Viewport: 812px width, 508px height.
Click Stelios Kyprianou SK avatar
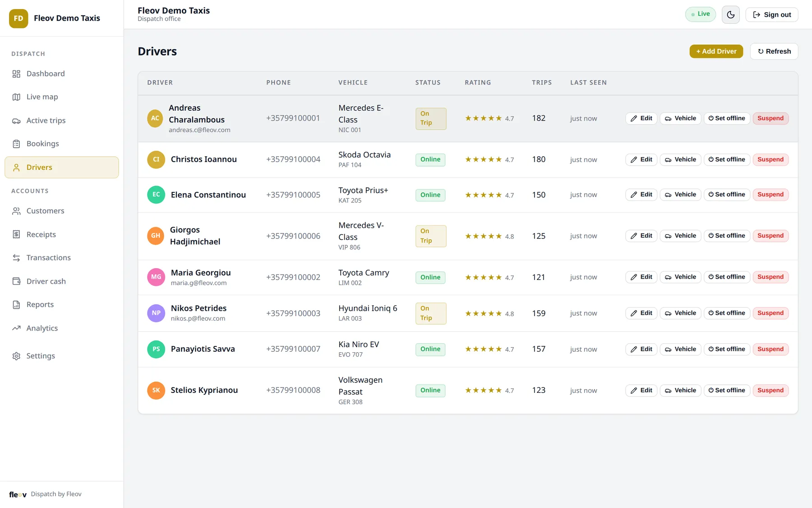point(156,390)
